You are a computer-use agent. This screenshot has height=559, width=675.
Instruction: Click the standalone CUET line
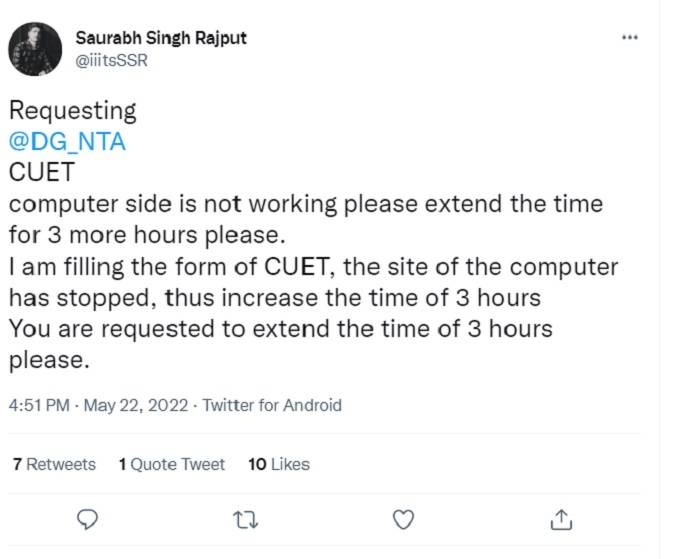coord(42,172)
